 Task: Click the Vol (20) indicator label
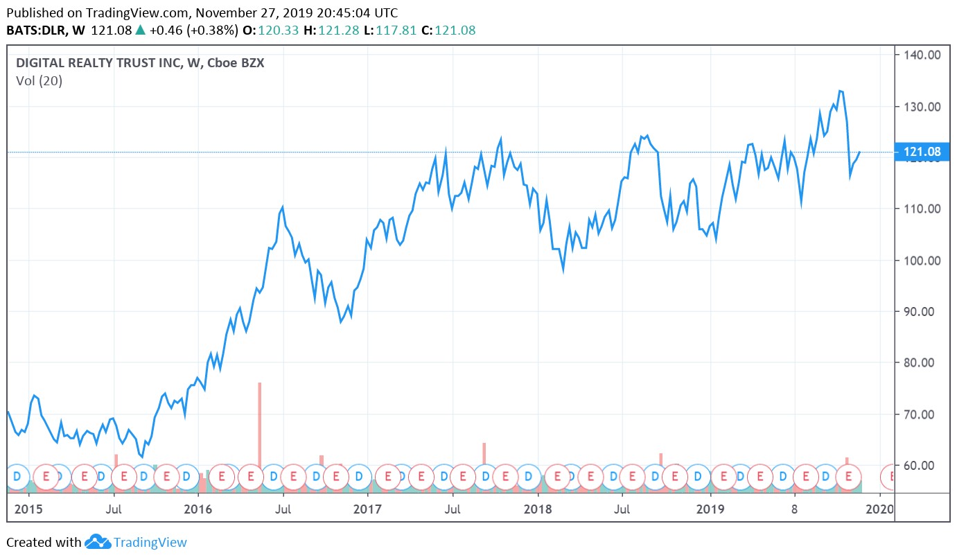tap(39, 81)
